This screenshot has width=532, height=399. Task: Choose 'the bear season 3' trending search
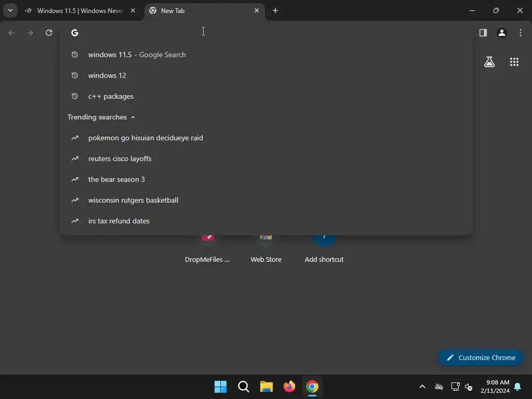pyautogui.click(x=266, y=179)
